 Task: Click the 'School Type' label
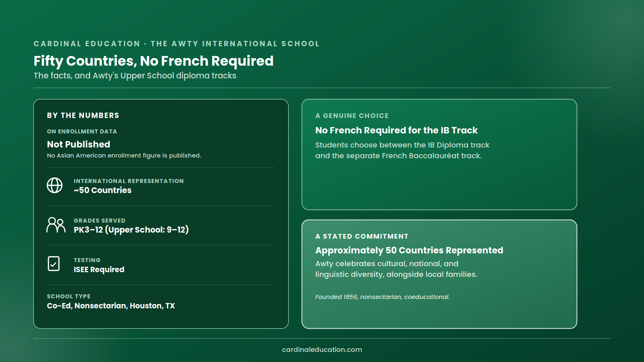tap(69, 296)
